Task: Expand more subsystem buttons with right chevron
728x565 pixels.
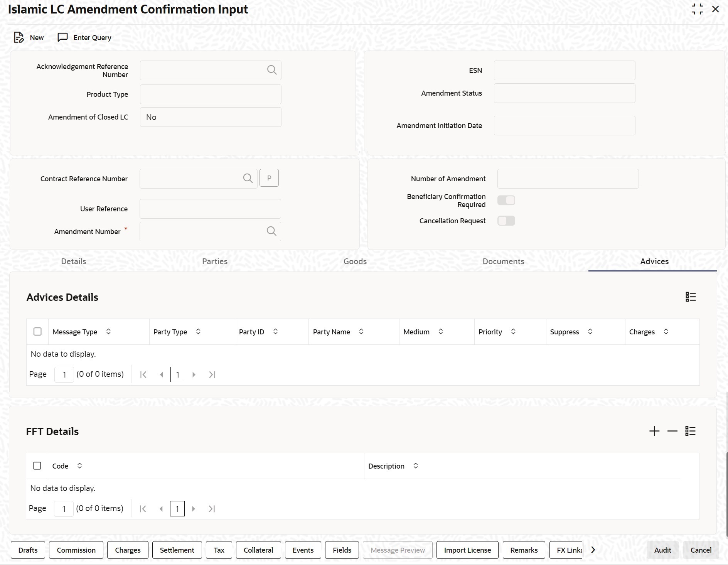Action: (593, 550)
